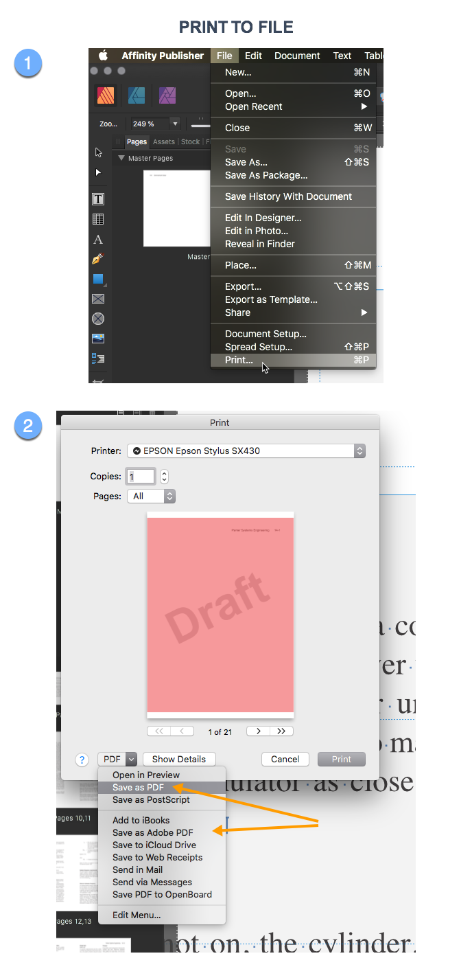
Task: Switch to the Assets panel tab
Action: pos(163,141)
